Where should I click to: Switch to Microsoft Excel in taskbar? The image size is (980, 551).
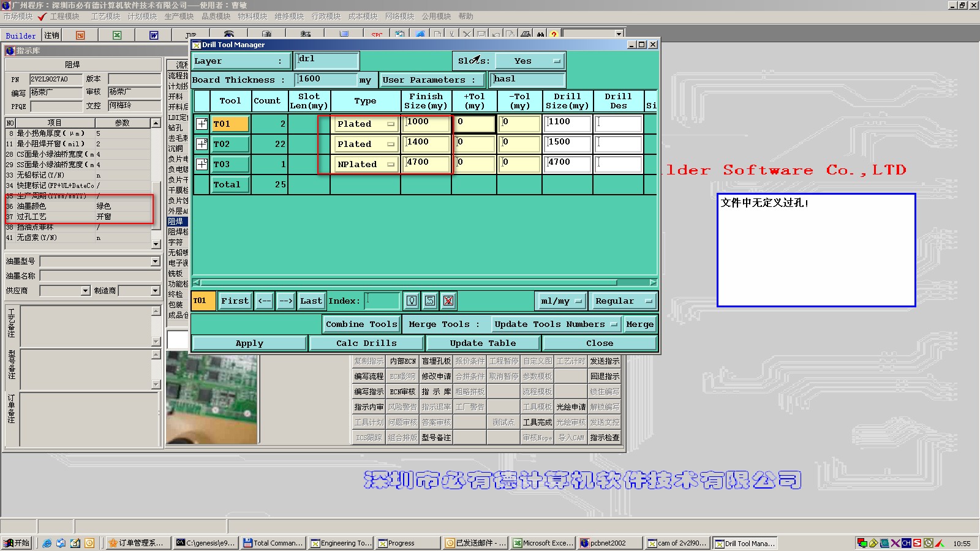543,543
